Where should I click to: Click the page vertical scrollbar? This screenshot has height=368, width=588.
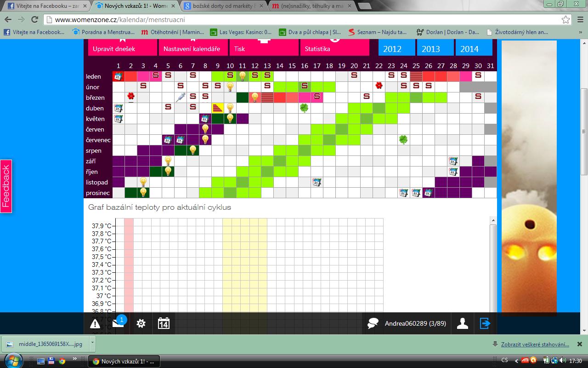pyautogui.click(x=584, y=133)
